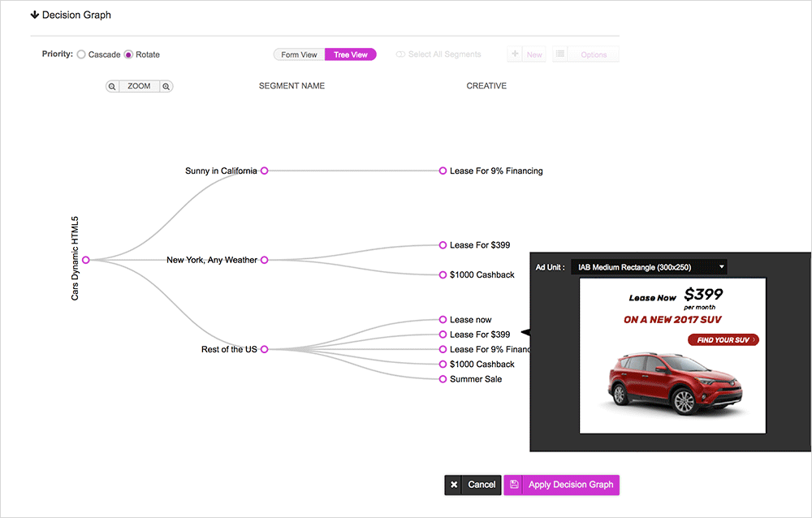
Task: Collapse the Decision Graph section arrow
Action: pyautogui.click(x=34, y=15)
